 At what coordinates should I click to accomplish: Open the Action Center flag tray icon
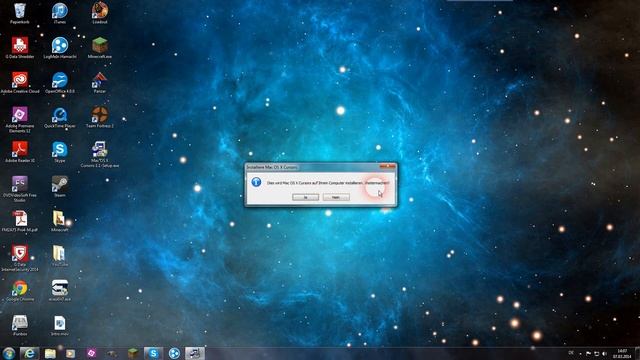[588, 353]
